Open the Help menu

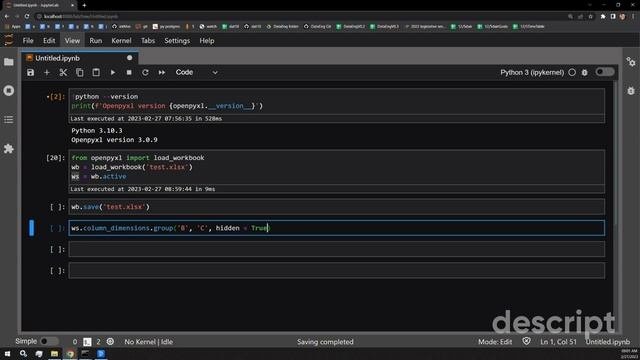(x=207, y=41)
